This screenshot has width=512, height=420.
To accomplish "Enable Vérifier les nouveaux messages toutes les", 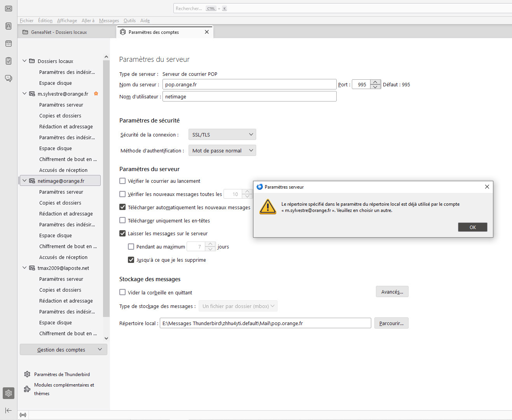I will pos(122,194).
